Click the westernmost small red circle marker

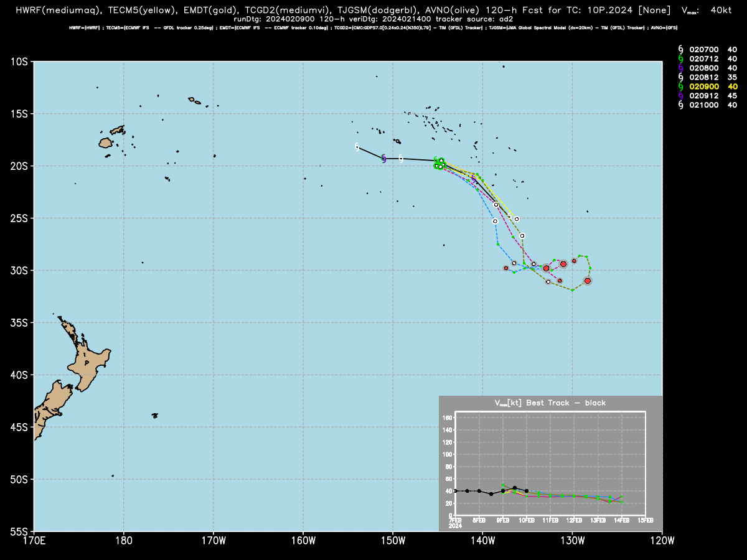tap(506, 268)
